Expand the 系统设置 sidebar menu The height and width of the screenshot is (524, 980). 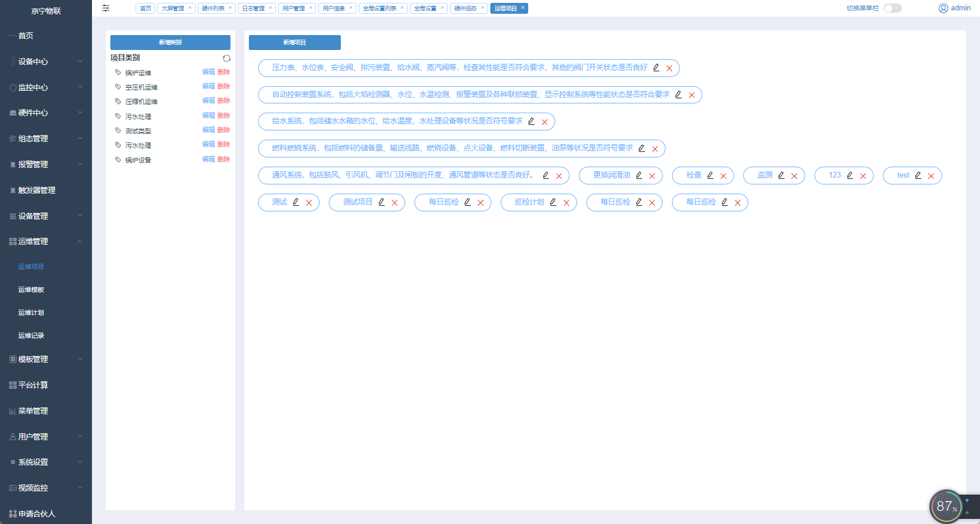pos(46,462)
